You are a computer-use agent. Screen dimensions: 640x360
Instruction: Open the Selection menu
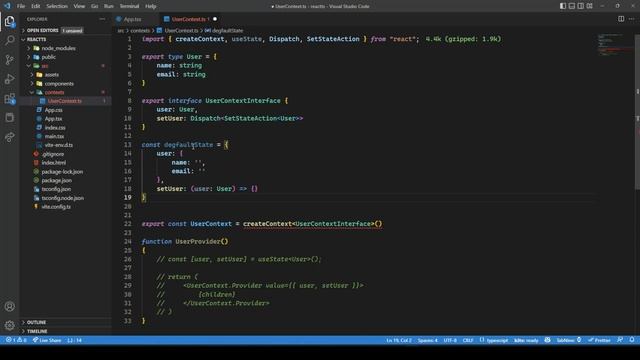57,6
